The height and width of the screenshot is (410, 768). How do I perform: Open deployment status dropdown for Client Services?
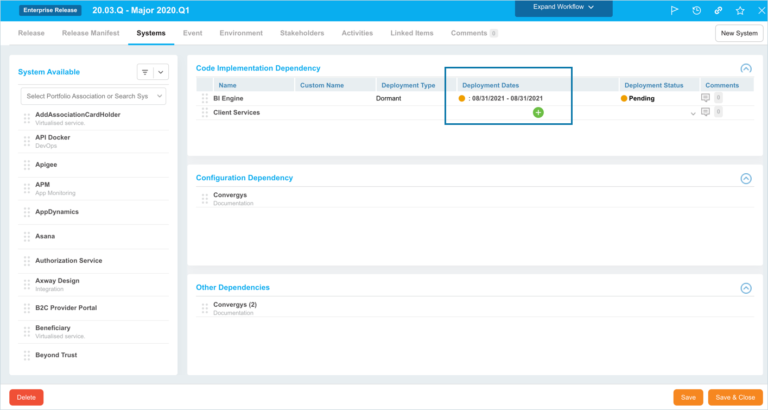[x=693, y=113]
